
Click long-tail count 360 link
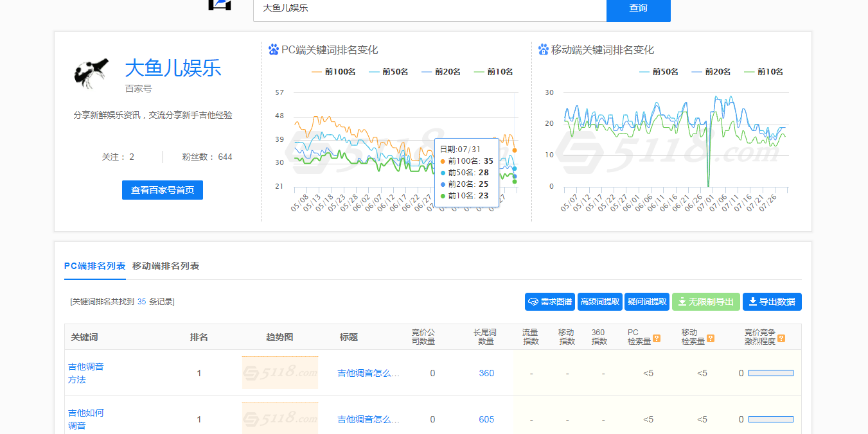point(486,373)
